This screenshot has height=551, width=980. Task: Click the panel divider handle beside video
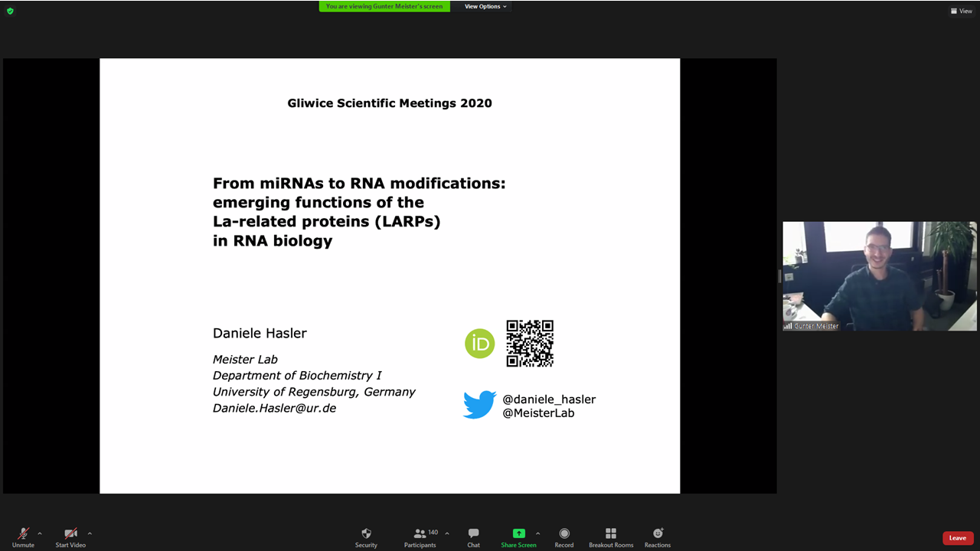click(x=779, y=276)
